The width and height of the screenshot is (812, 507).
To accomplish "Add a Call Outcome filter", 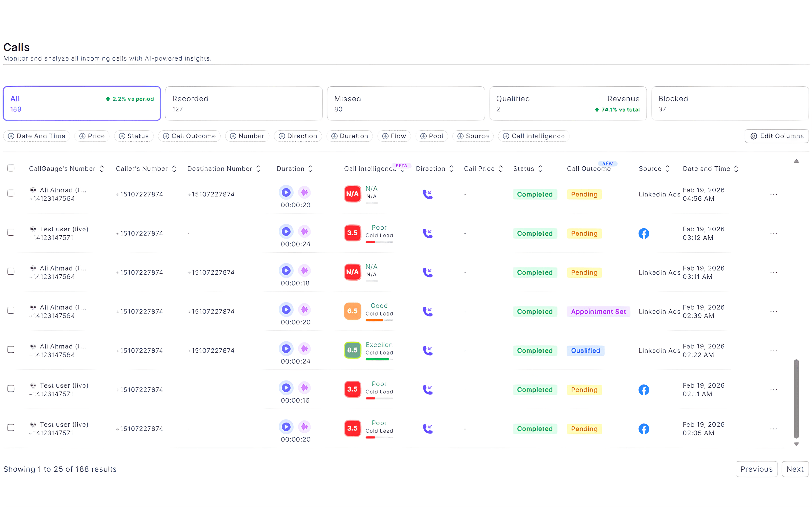I will pos(189,136).
